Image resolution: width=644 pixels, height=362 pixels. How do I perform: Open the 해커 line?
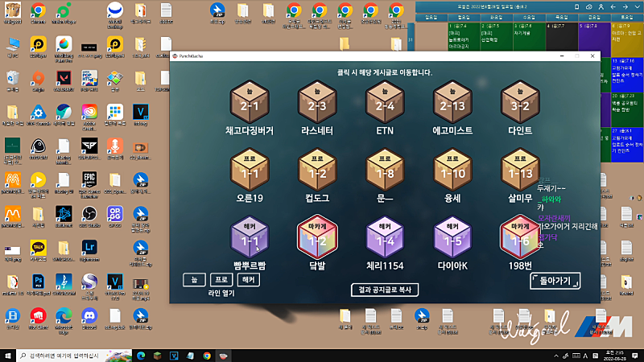(x=249, y=280)
